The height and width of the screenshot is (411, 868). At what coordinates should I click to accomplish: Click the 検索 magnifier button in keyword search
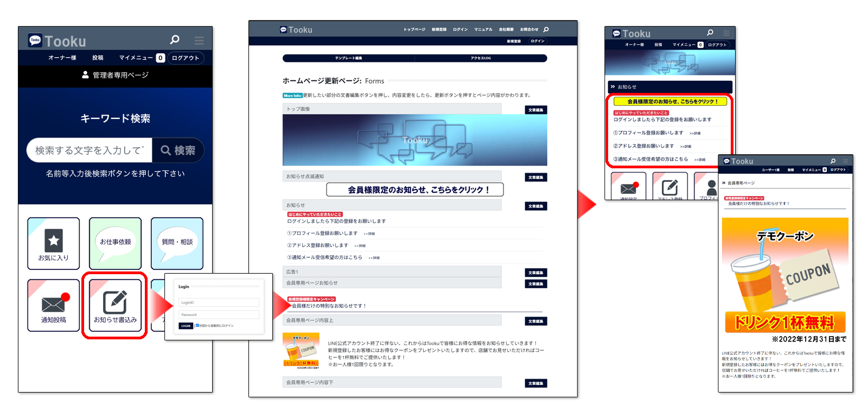tap(178, 150)
